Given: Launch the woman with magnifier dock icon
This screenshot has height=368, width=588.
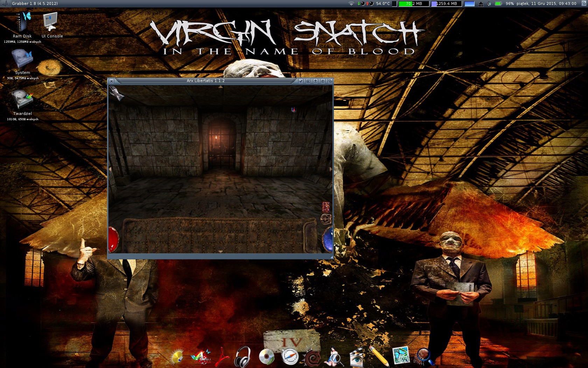Looking at the screenshot, I should click(334, 356).
